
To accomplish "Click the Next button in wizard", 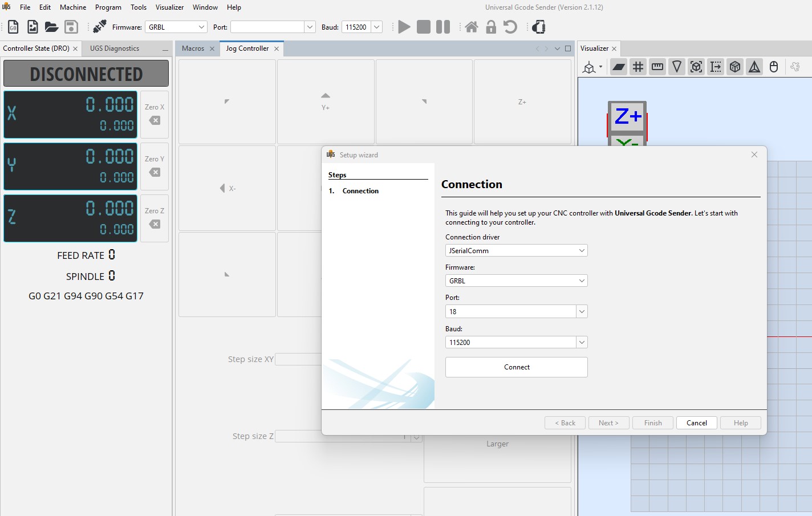I will [608, 423].
